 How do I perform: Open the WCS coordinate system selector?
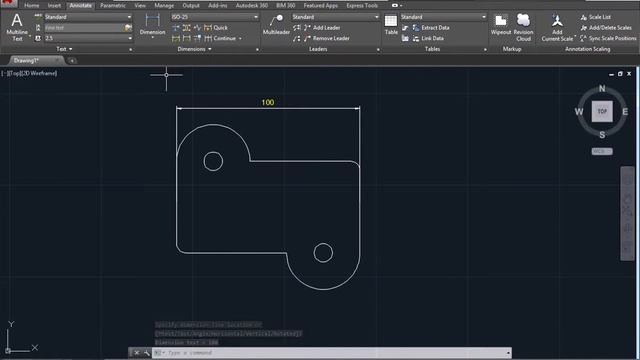602,151
